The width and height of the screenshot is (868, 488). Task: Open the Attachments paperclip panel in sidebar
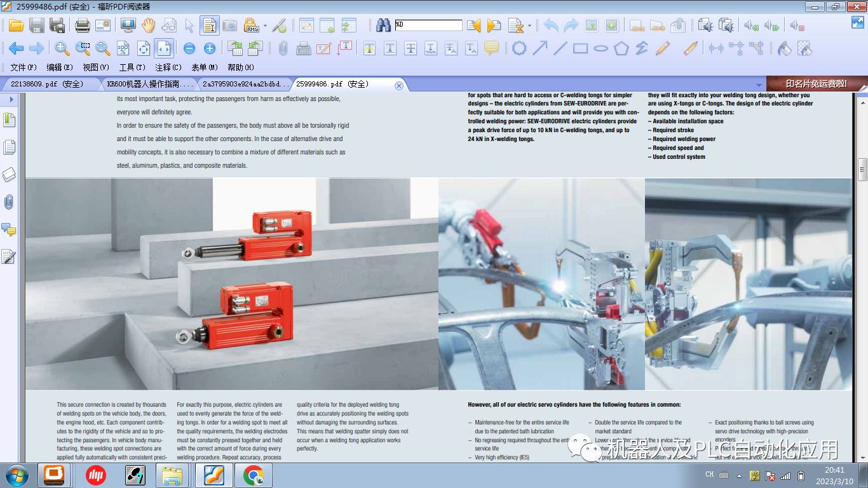point(9,202)
